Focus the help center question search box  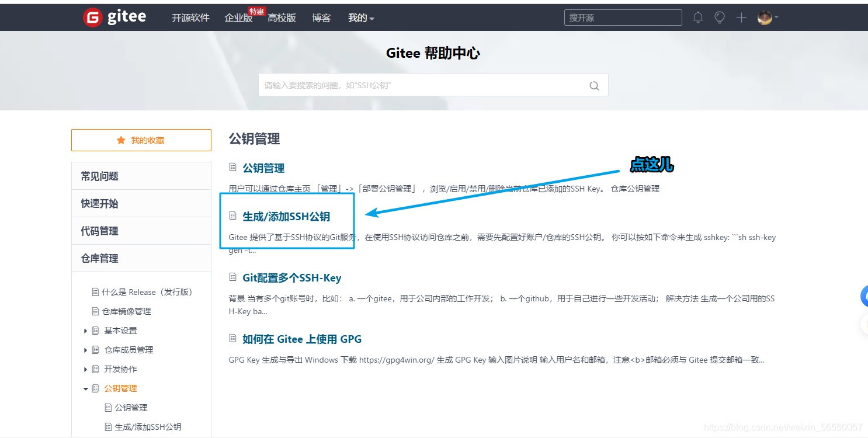click(433, 85)
